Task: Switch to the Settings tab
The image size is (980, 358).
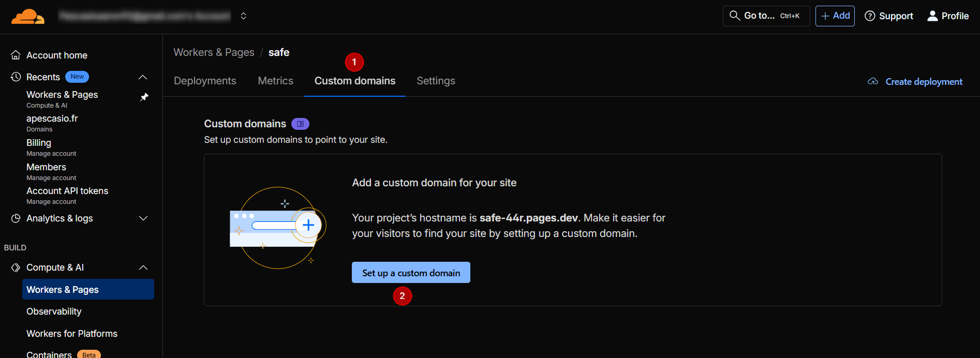Action: [436, 81]
